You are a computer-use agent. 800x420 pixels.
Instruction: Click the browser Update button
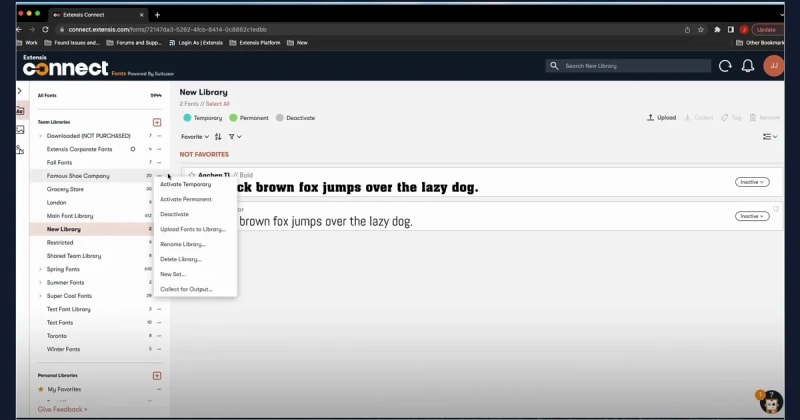click(766, 30)
